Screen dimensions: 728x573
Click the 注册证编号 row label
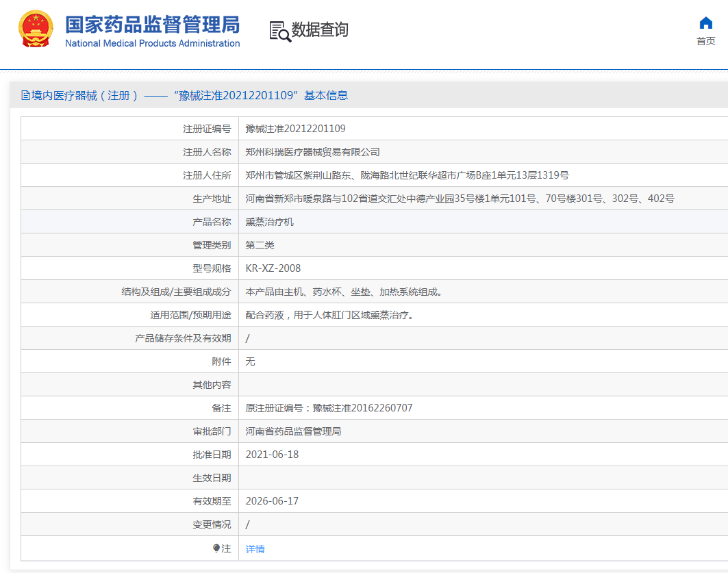click(207, 129)
